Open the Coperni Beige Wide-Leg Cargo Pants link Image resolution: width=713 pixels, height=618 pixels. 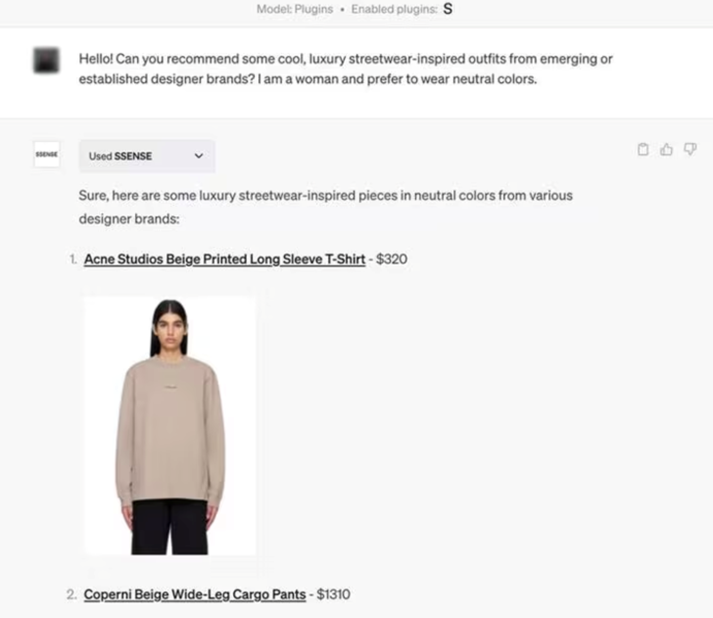(x=195, y=594)
